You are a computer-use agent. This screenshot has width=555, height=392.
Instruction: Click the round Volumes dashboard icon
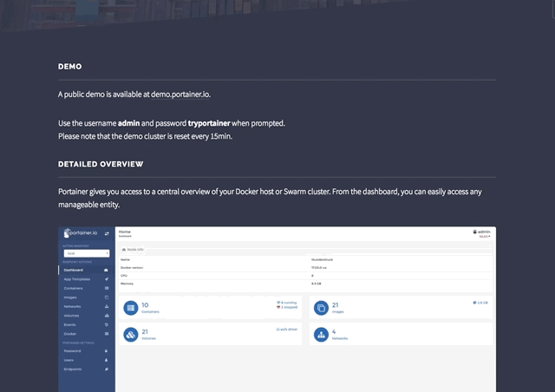pos(130,334)
